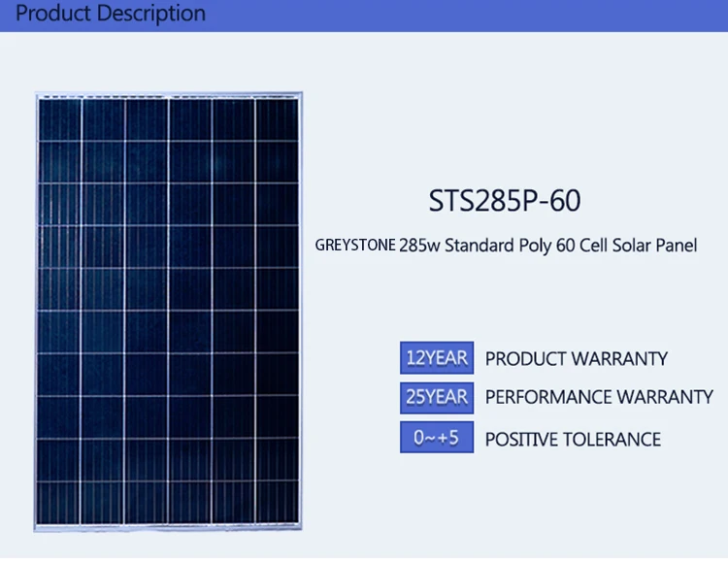Click the POSITIVE TOLERANCE label
728x562 pixels.
(573, 440)
